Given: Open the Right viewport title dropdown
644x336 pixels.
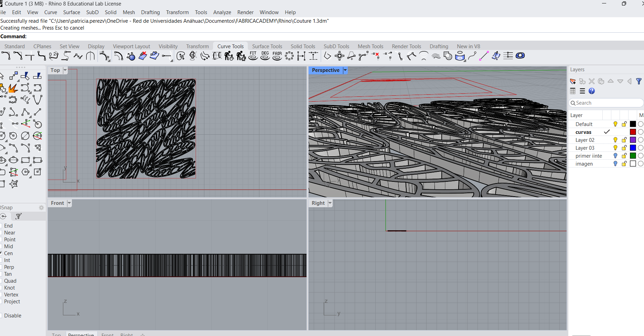Looking at the screenshot, I should 330,203.
